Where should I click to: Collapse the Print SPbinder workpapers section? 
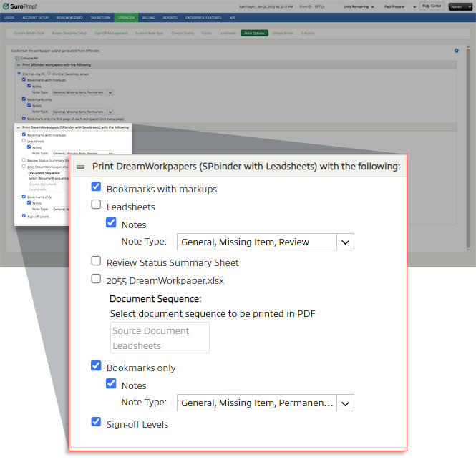point(18,65)
